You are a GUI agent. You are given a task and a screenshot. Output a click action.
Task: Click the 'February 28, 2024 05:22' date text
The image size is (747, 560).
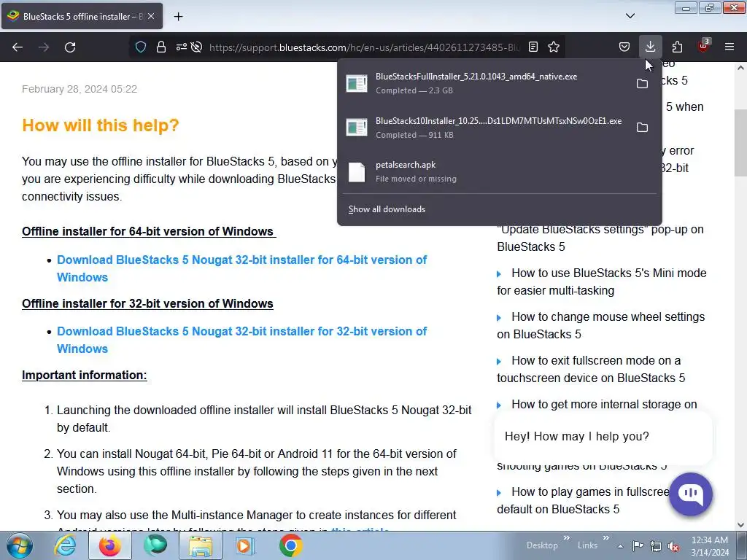tap(80, 89)
